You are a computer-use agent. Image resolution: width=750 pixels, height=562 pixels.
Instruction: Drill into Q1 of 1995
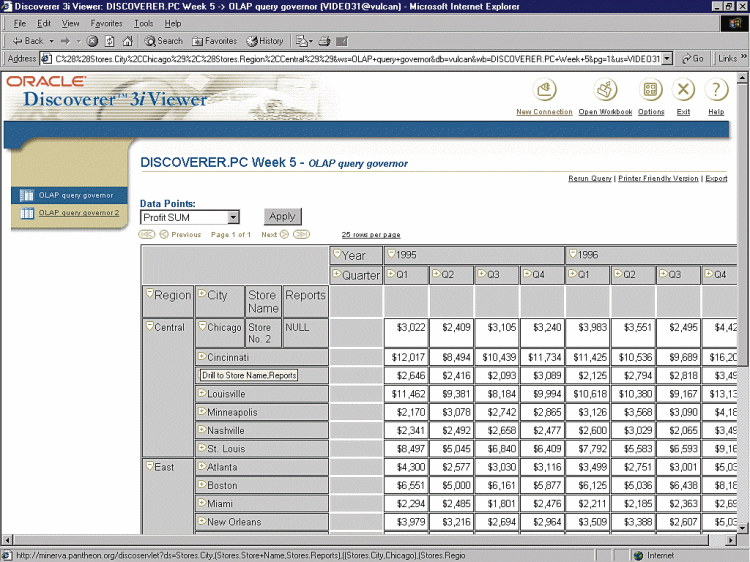391,273
